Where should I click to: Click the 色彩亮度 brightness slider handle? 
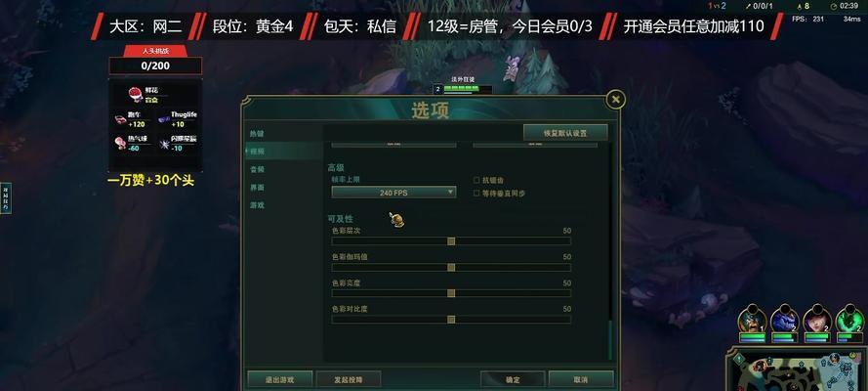451,293
